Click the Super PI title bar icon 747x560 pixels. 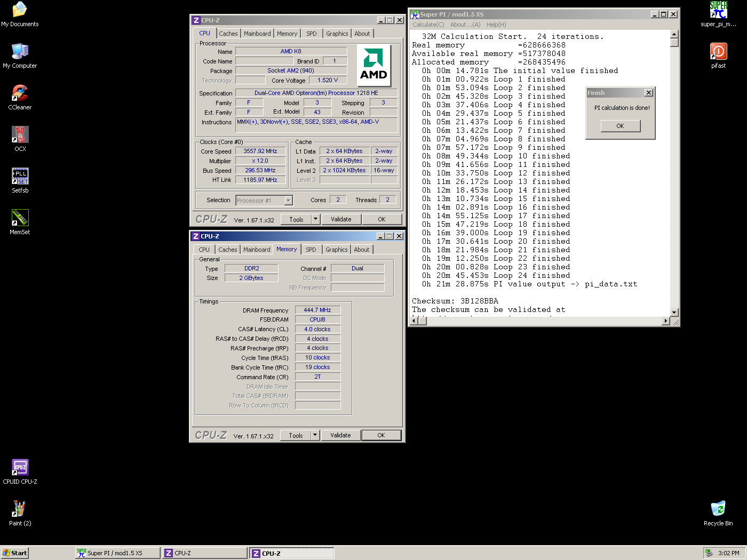point(415,14)
